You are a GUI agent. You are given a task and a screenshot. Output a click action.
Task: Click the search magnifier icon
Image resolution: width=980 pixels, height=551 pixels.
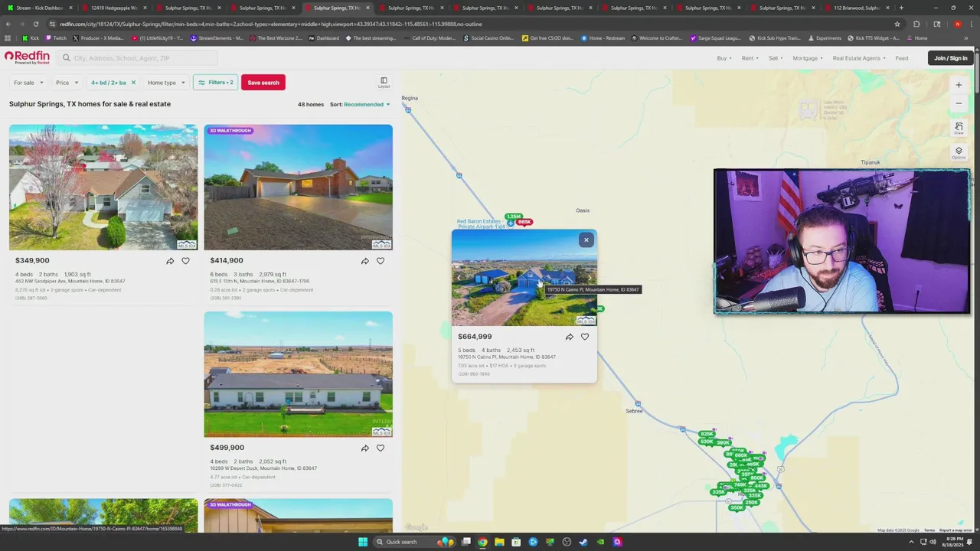[67, 58]
